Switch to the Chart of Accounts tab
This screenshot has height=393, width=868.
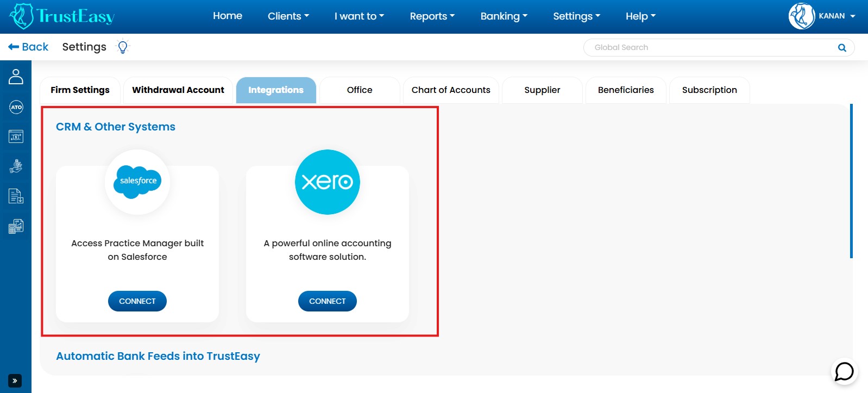[x=450, y=90]
